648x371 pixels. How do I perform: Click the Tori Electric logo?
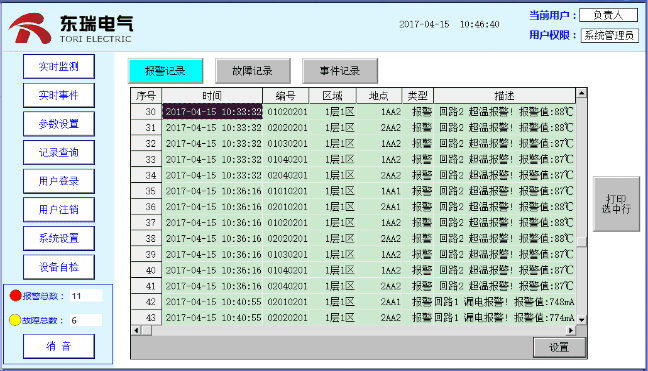pos(70,28)
